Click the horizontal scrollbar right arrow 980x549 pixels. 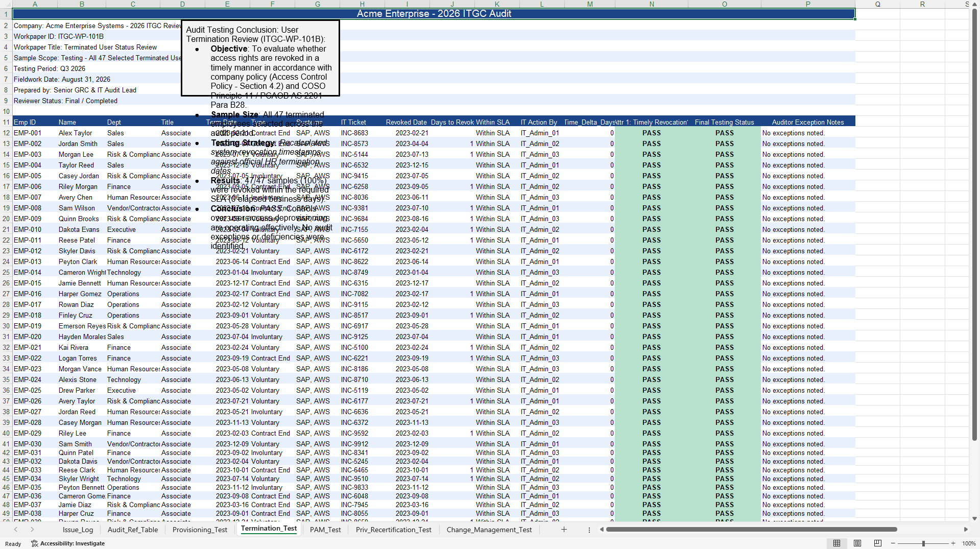tap(966, 530)
